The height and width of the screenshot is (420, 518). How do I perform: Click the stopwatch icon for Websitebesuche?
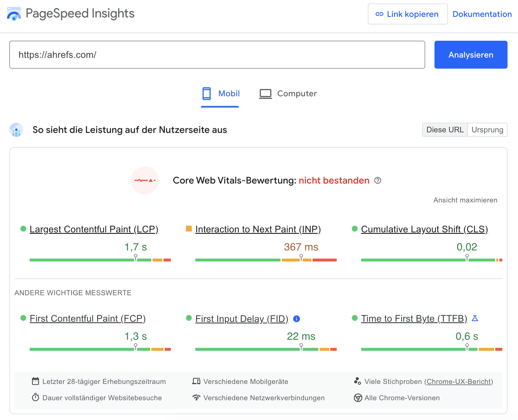(36, 397)
